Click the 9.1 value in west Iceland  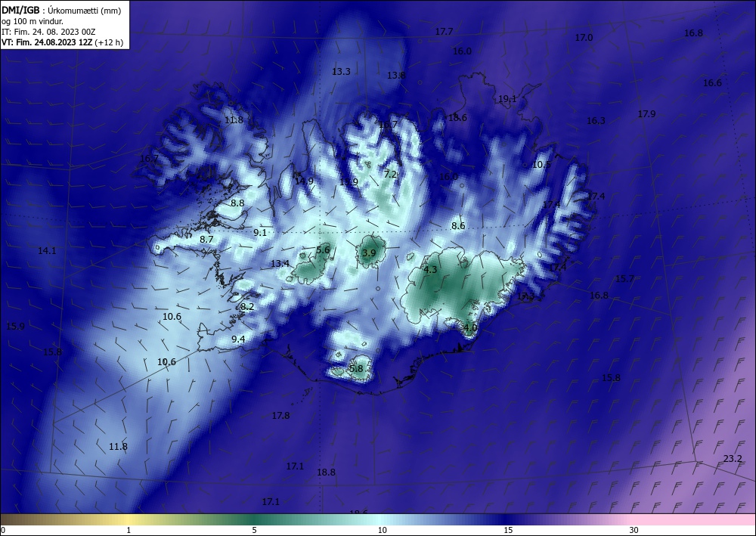click(260, 233)
